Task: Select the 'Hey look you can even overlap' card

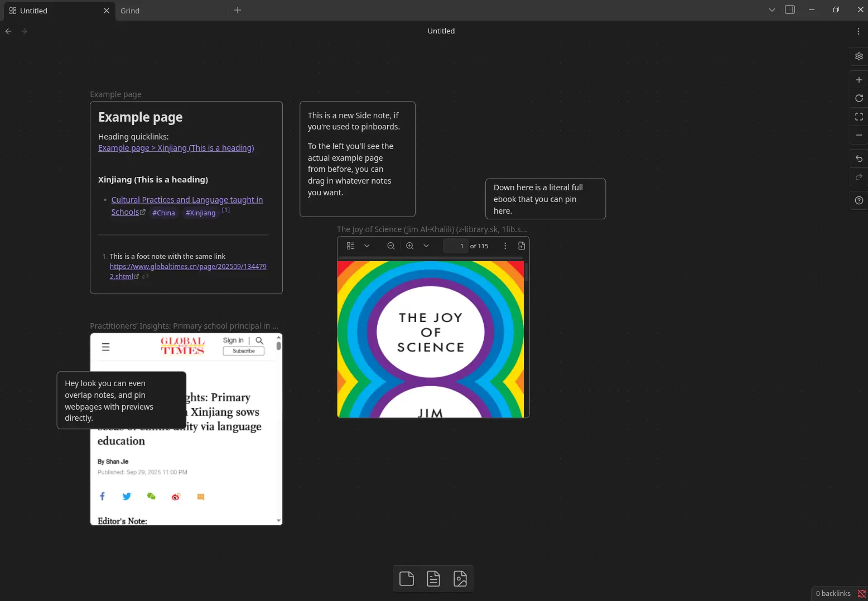Action: pyautogui.click(x=122, y=400)
